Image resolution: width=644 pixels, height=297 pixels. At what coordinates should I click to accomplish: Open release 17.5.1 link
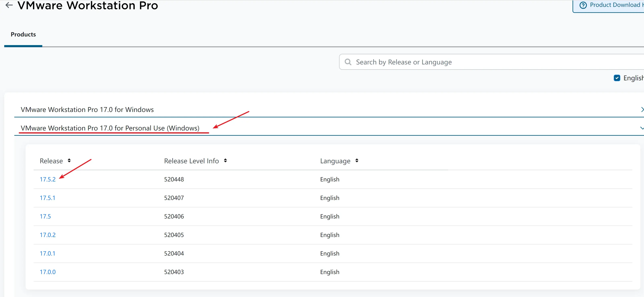[47, 198]
